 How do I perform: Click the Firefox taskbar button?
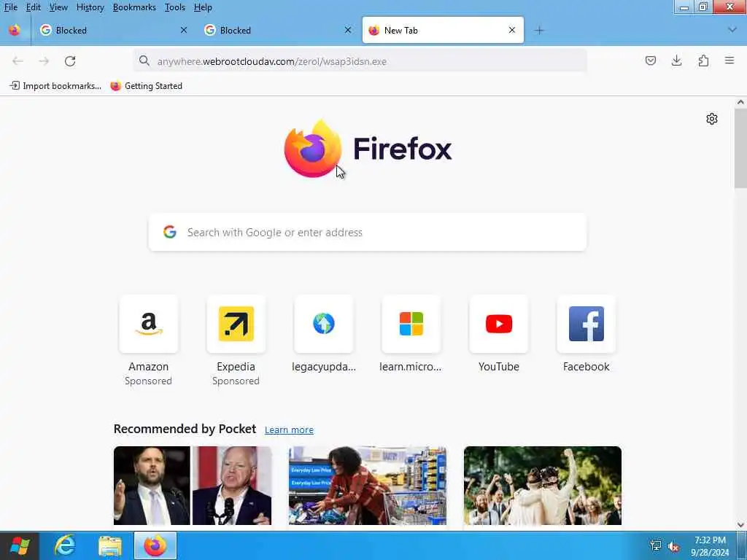pos(155,545)
